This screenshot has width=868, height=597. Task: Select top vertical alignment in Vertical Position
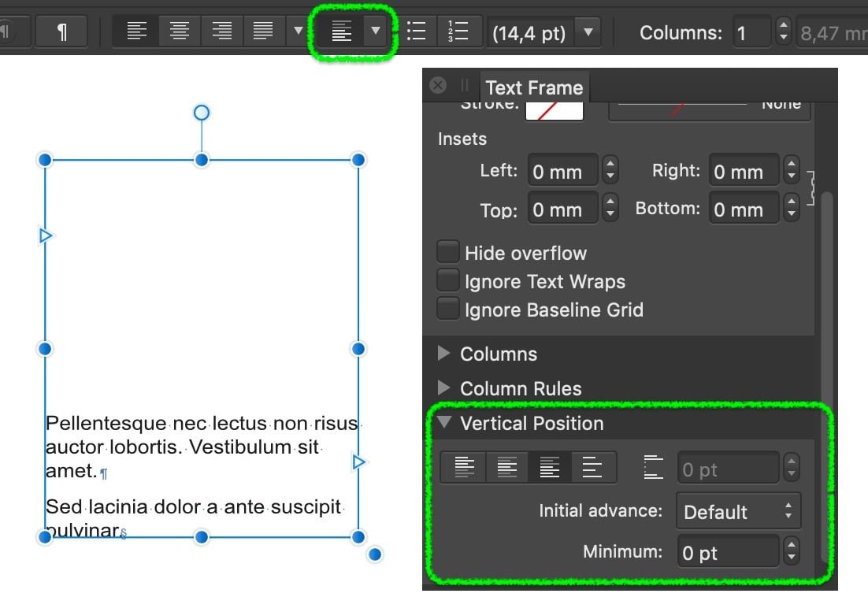pyautogui.click(x=463, y=467)
